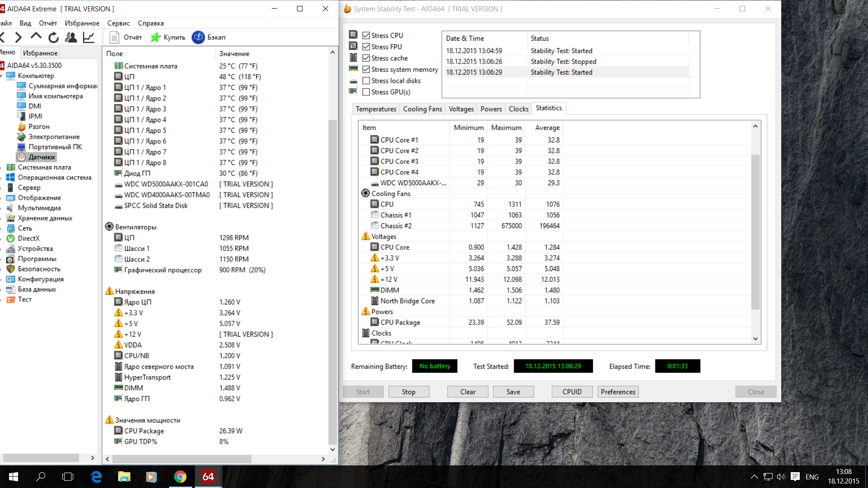Click the Up navigation arrow icon
This screenshot has width=868, height=488.
(36, 37)
